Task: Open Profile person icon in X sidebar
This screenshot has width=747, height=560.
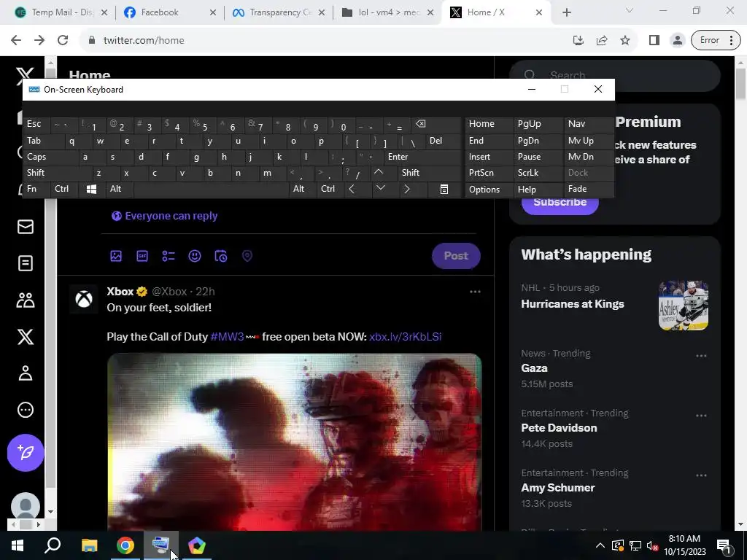Action: [26, 373]
